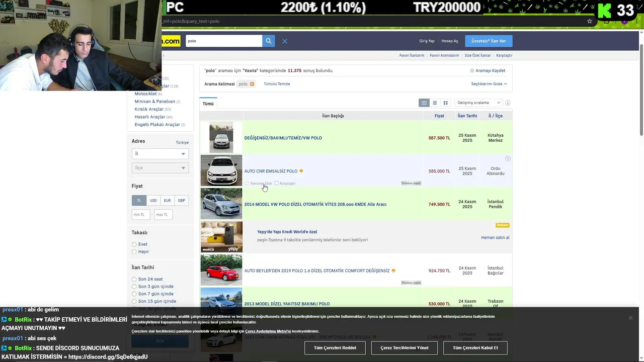The width and height of the screenshot is (644, 362).
Task: Select Son 3 gün içinde radio
Action: pos(134,287)
